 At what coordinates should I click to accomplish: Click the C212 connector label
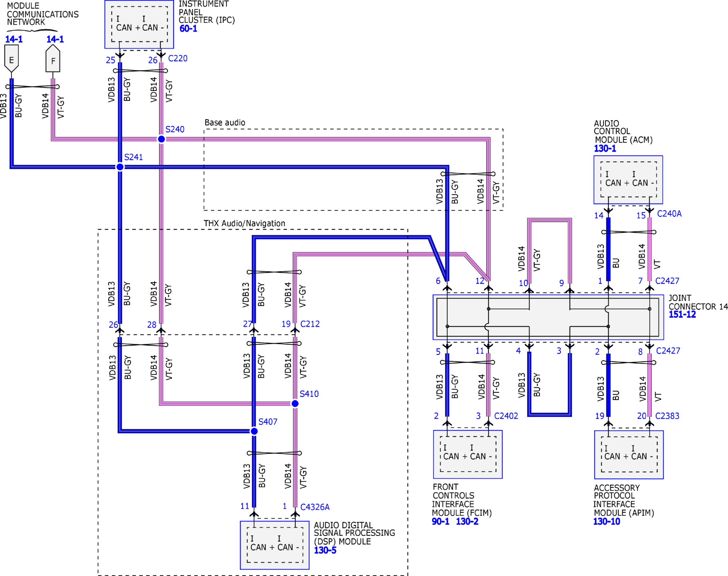(x=310, y=324)
